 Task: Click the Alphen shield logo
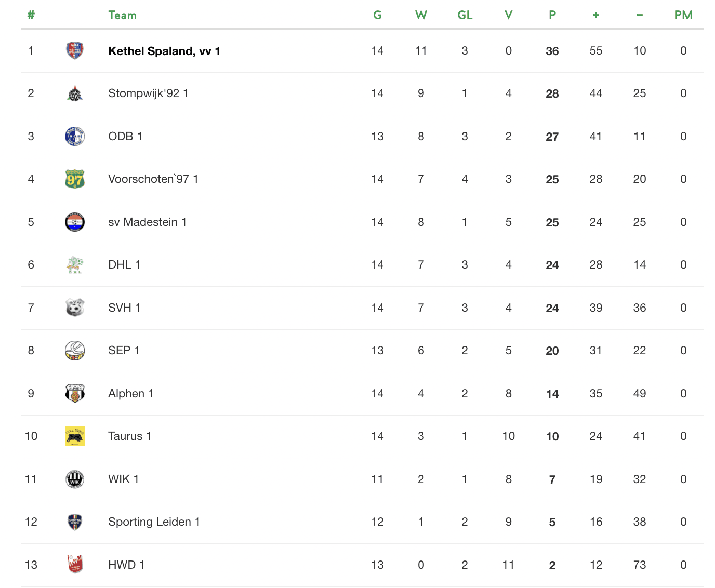75,394
